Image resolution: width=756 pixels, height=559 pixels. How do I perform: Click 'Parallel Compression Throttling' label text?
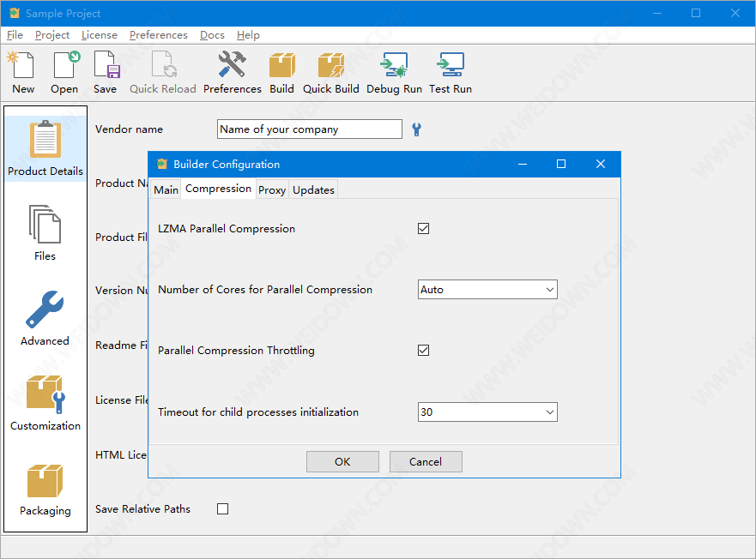(x=236, y=351)
